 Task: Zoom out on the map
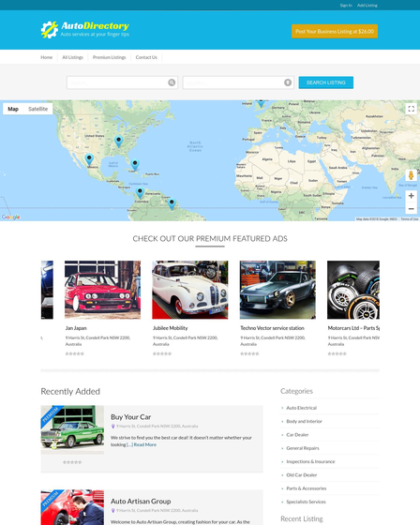click(x=411, y=208)
